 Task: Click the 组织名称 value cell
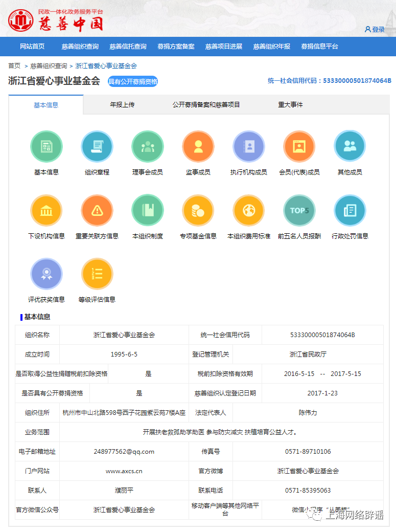pos(124,335)
